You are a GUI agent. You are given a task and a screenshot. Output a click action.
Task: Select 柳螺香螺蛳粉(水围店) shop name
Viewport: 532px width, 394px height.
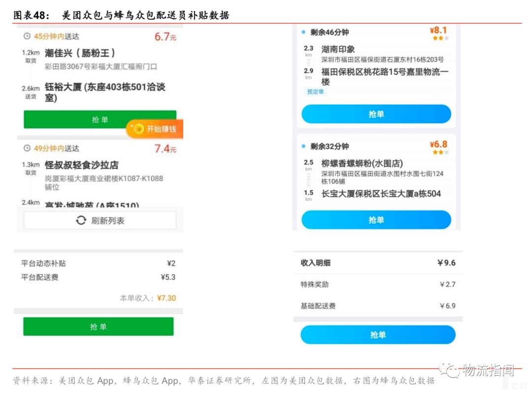click(362, 164)
